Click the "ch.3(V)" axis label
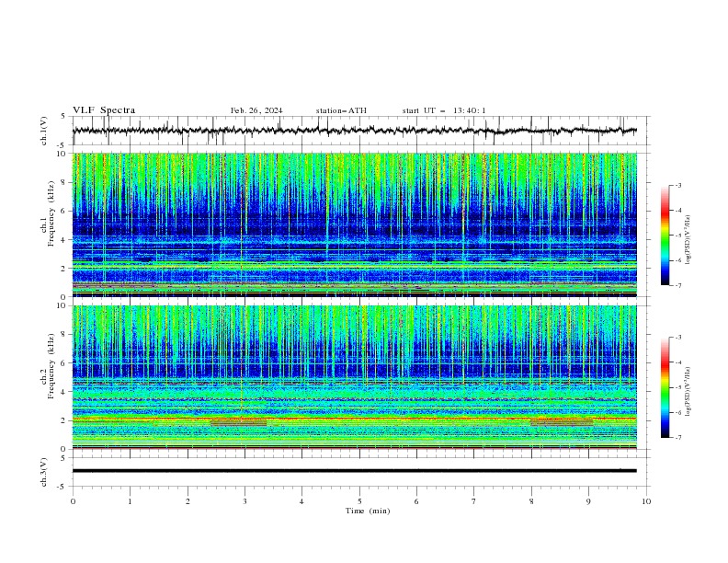This screenshot has width=728, height=563. tap(44, 472)
